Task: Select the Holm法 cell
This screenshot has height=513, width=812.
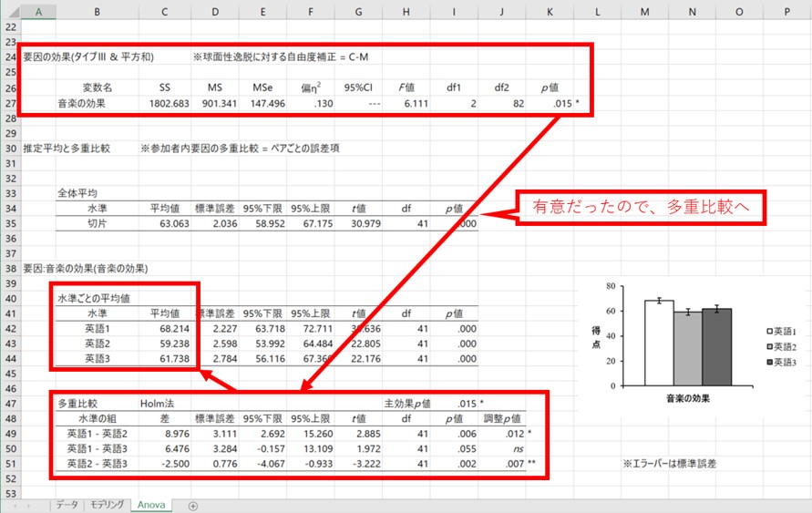Action: [x=157, y=402]
